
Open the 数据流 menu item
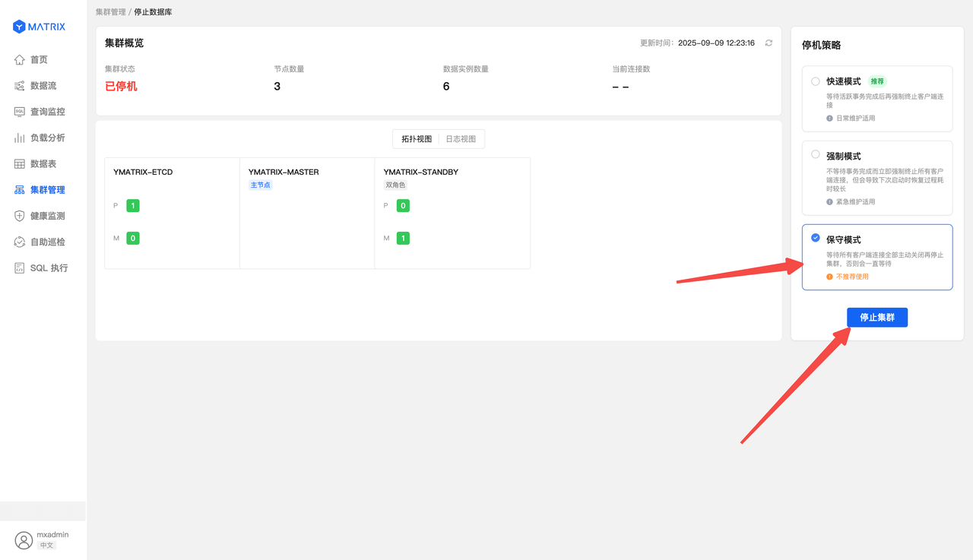pos(43,86)
